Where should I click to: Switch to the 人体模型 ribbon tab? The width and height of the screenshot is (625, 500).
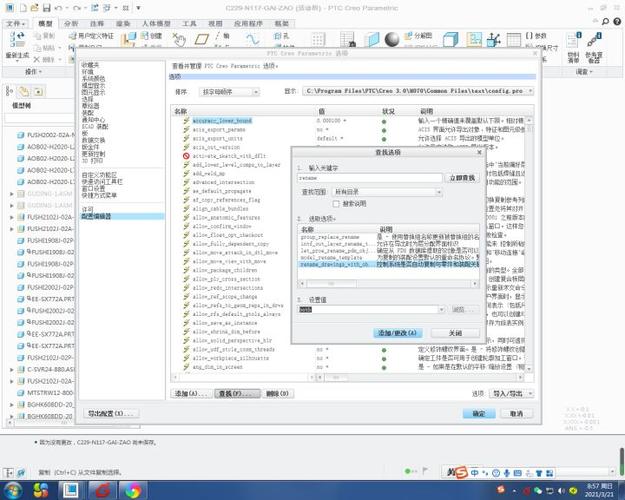click(x=156, y=24)
